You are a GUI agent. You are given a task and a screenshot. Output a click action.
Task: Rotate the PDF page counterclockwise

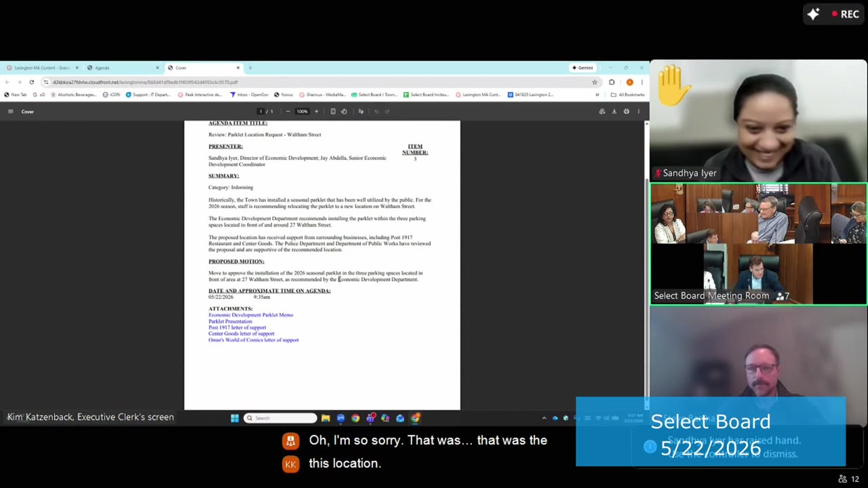(344, 111)
